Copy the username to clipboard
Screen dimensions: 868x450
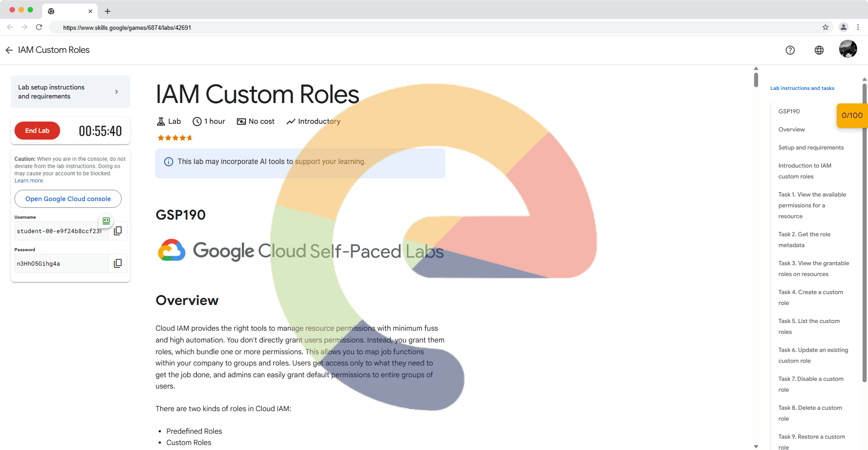pyautogui.click(x=118, y=231)
